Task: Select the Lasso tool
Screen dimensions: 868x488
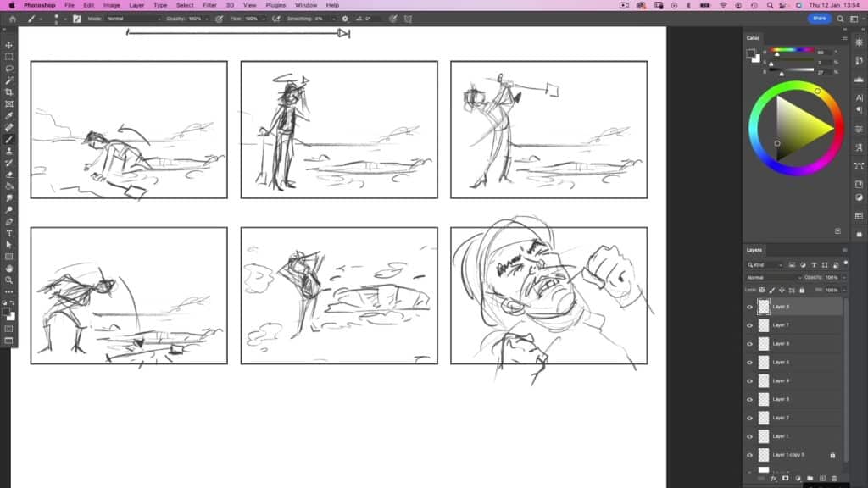Action: click(9, 69)
